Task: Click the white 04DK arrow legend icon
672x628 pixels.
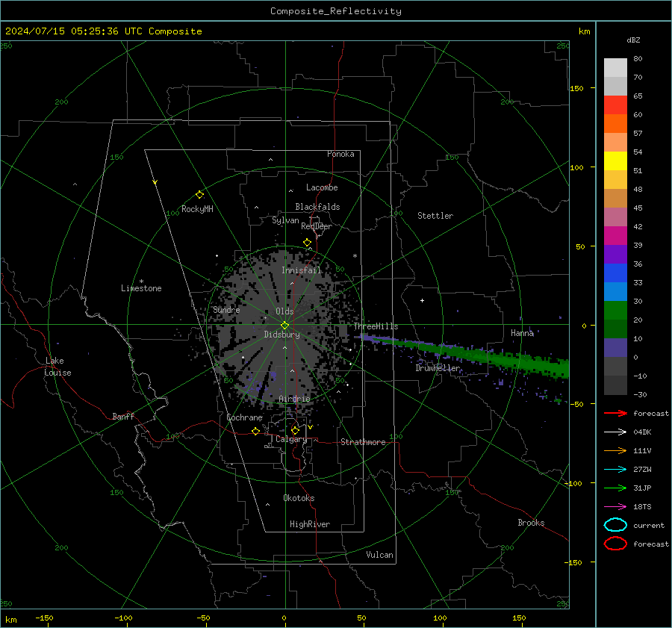Action: coord(615,432)
